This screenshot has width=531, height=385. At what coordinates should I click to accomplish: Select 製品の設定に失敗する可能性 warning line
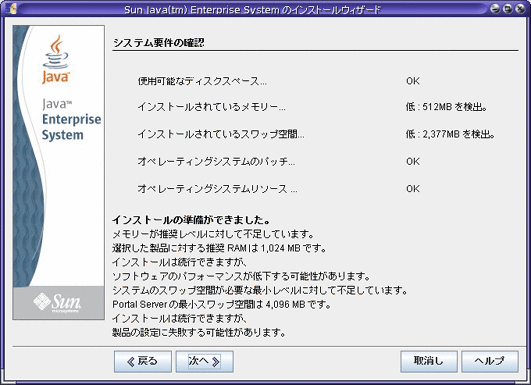coord(199,333)
